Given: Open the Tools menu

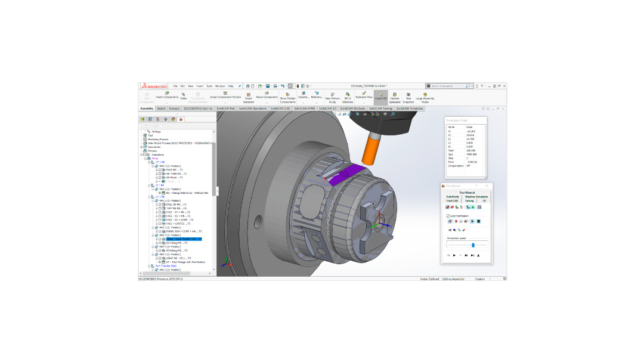Looking at the screenshot, I should click(x=209, y=86).
